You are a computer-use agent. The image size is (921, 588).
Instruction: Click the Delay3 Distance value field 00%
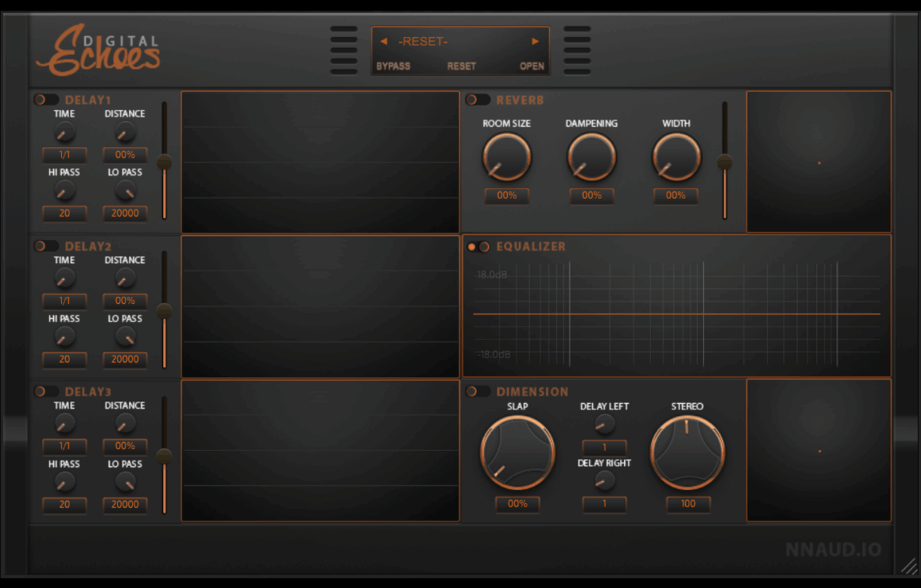tap(125, 446)
